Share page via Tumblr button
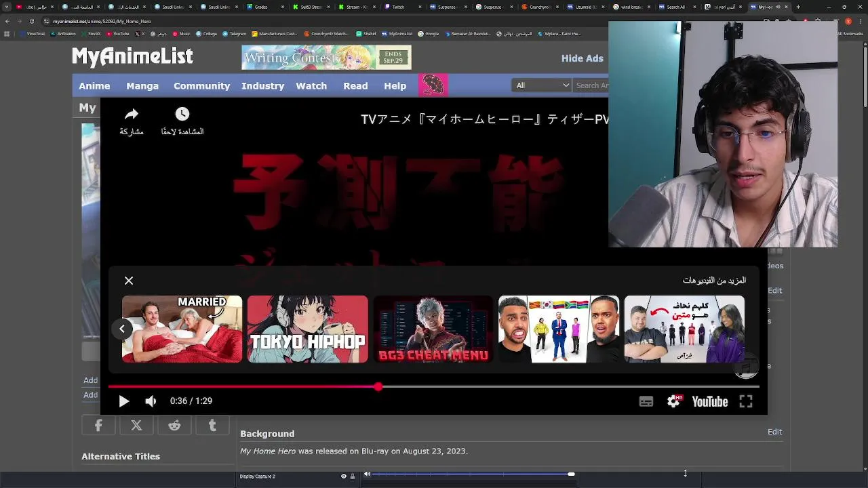The height and width of the screenshot is (488, 868). (212, 425)
